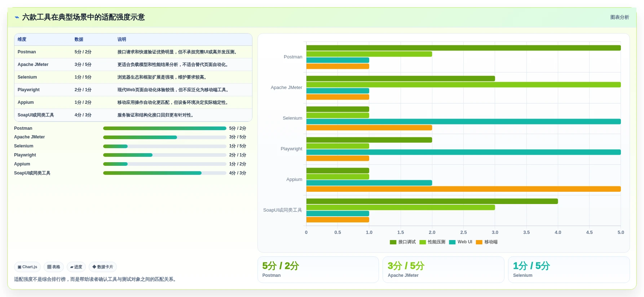Click the description 现代Web页面自动化体验较强
The image size is (644, 297).
[174, 90]
